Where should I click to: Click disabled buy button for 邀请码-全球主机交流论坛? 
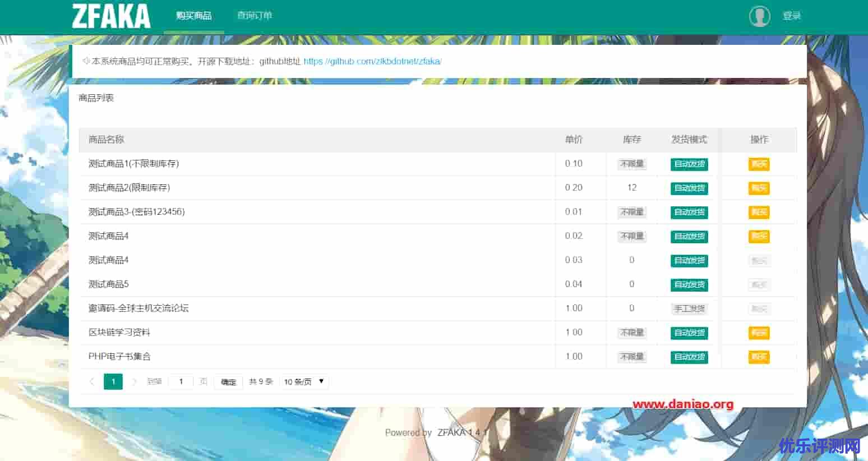tap(759, 308)
